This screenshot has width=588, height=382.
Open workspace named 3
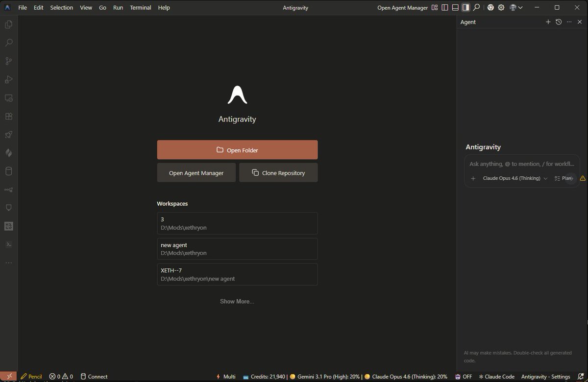click(237, 223)
